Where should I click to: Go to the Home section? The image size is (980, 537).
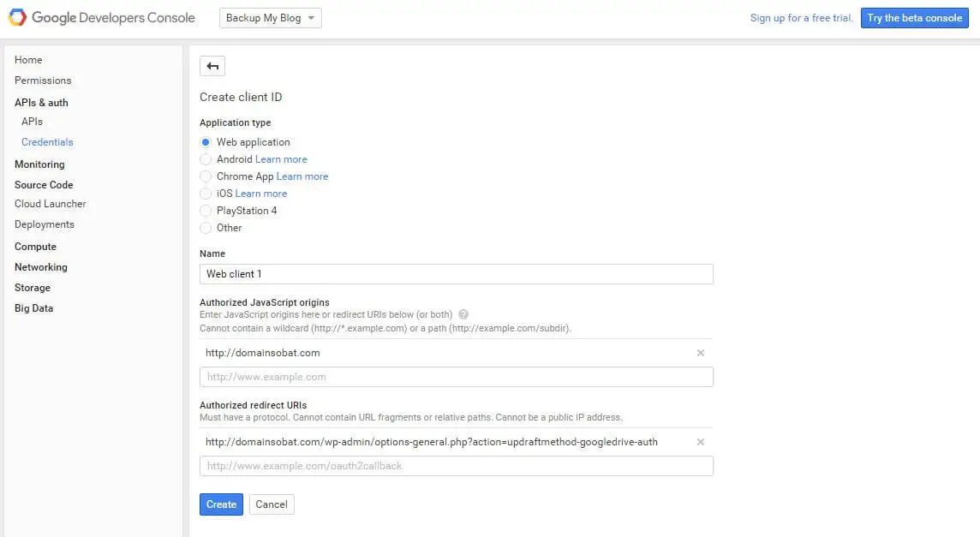point(28,59)
